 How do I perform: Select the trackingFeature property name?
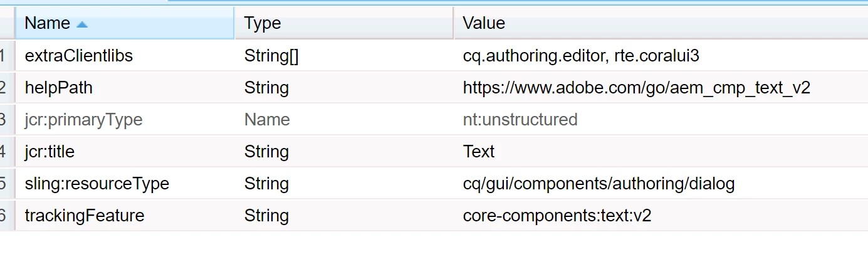[x=85, y=216]
